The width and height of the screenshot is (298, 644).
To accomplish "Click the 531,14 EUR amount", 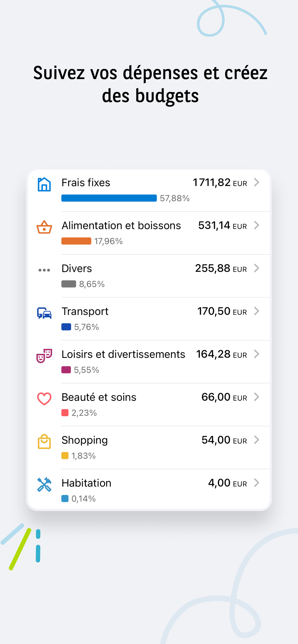I will tap(223, 225).
